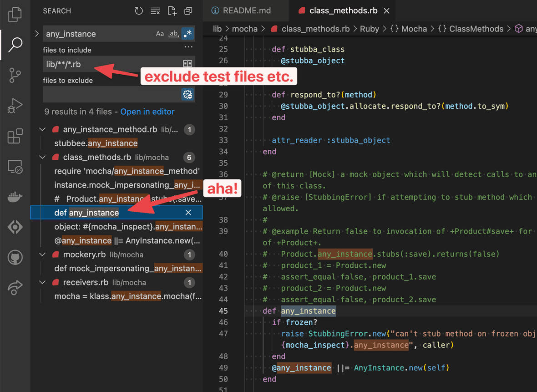The image size is (537, 392).
Task: Collapse the class_methods.rb results group
Action: pos(42,157)
